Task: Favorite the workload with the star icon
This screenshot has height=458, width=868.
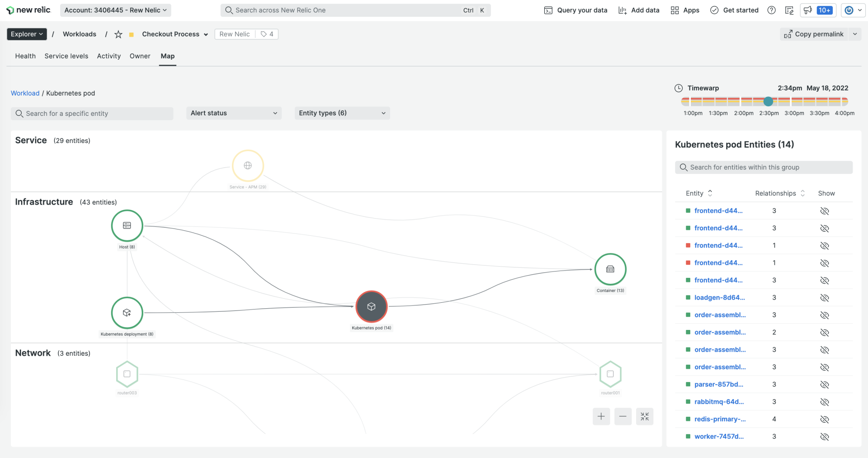Action: click(118, 34)
